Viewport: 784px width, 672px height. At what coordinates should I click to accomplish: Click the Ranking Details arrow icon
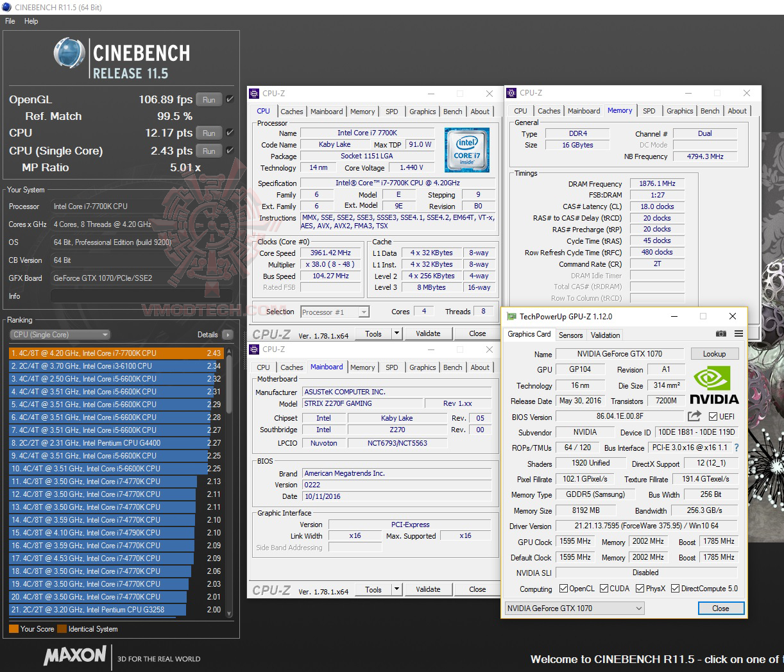[x=227, y=335]
